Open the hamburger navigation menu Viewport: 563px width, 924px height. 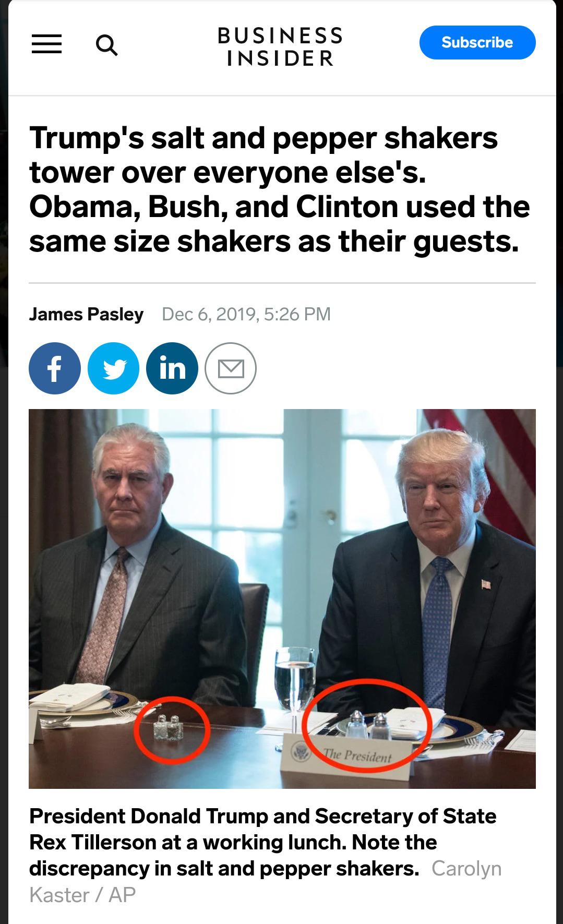(x=46, y=44)
